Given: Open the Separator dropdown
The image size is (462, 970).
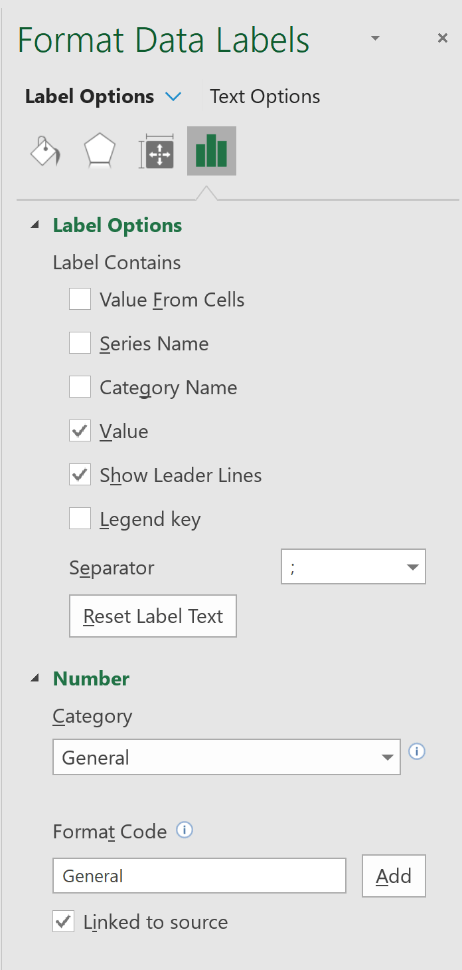Looking at the screenshot, I should (353, 567).
